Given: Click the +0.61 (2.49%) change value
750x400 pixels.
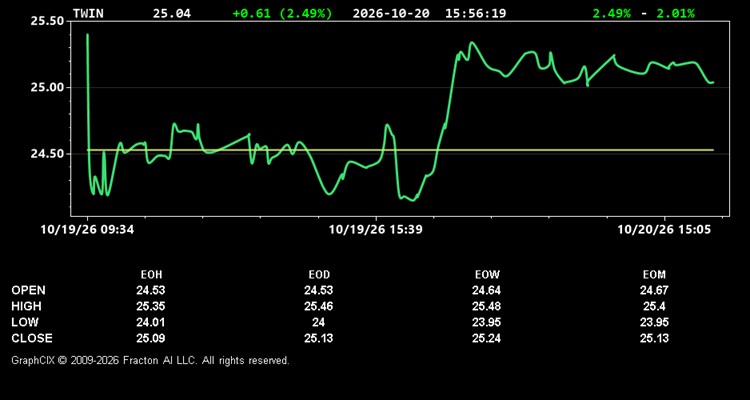Looking at the screenshot, I should pyautogui.click(x=282, y=13).
